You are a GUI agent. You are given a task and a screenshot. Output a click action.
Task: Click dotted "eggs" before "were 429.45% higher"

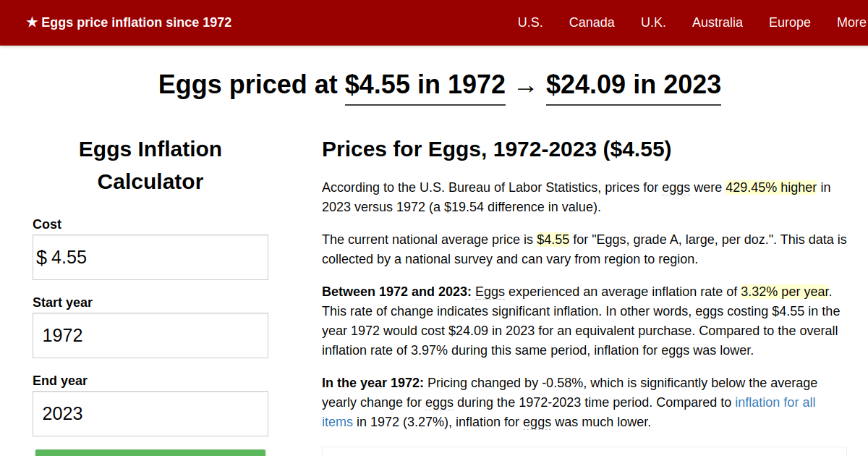(676, 188)
